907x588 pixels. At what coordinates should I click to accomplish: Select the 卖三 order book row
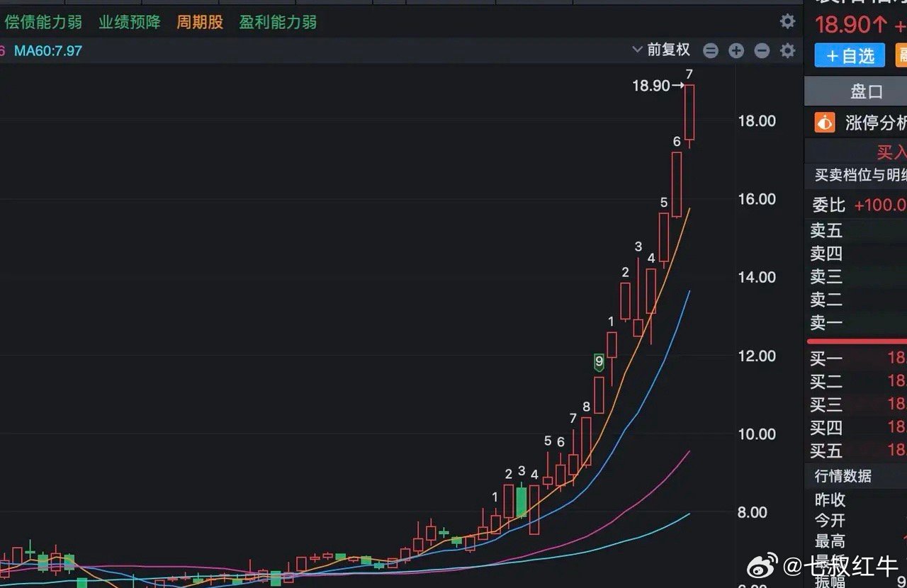click(x=856, y=276)
